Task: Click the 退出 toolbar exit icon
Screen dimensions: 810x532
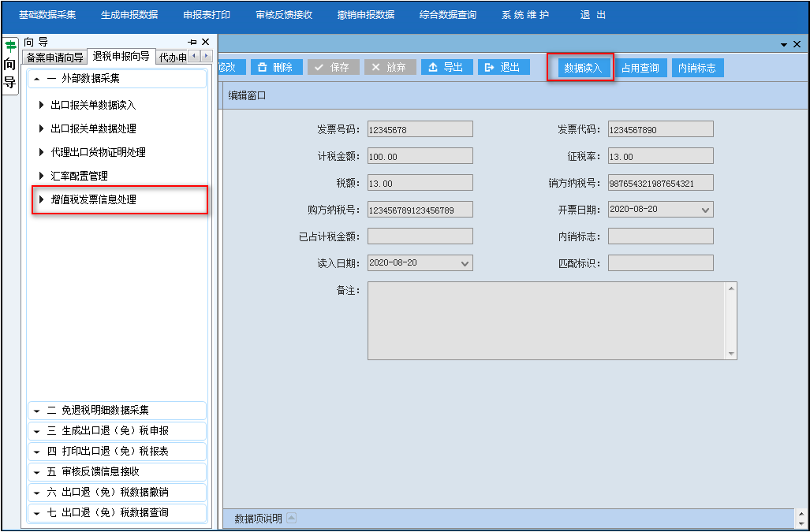Action: [x=504, y=67]
